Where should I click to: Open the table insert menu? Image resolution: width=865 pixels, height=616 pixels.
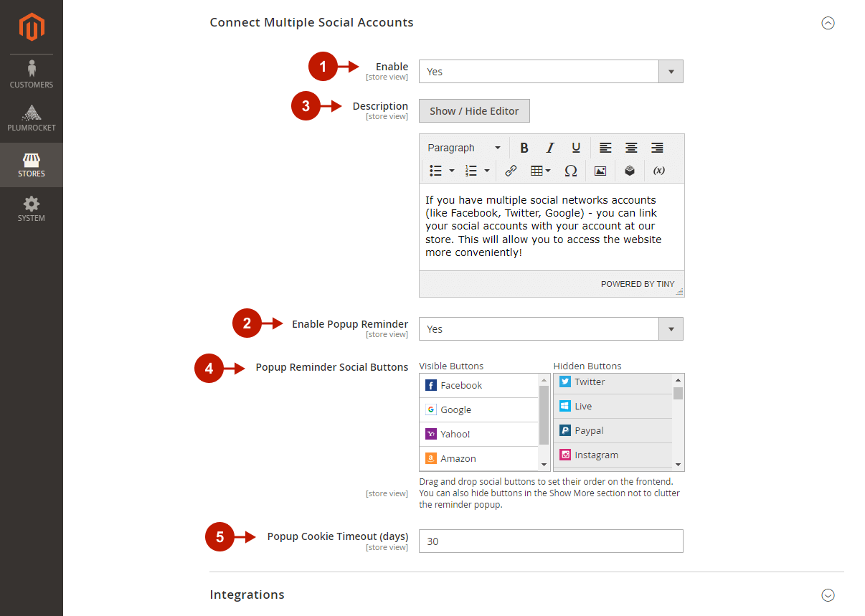click(x=540, y=171)
